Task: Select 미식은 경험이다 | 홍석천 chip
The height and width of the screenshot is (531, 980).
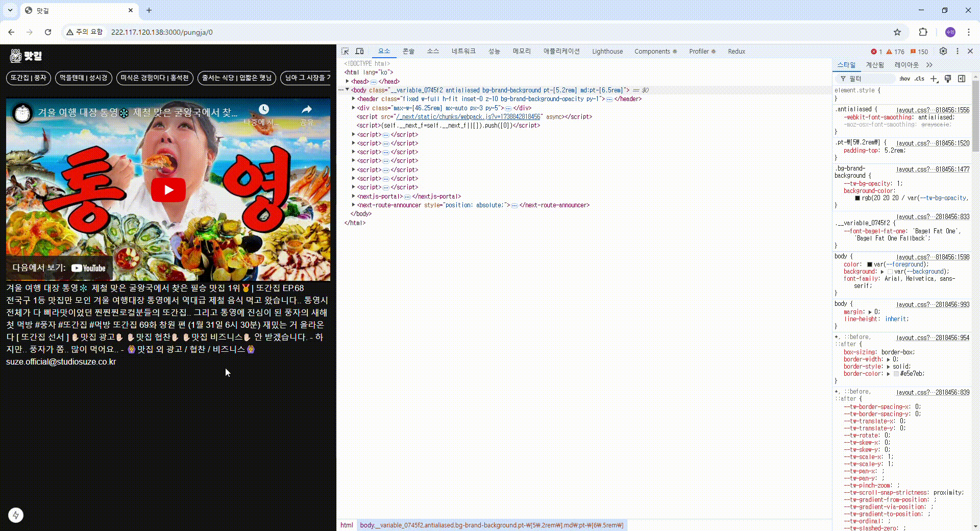Action: click(x=155, y=78)
